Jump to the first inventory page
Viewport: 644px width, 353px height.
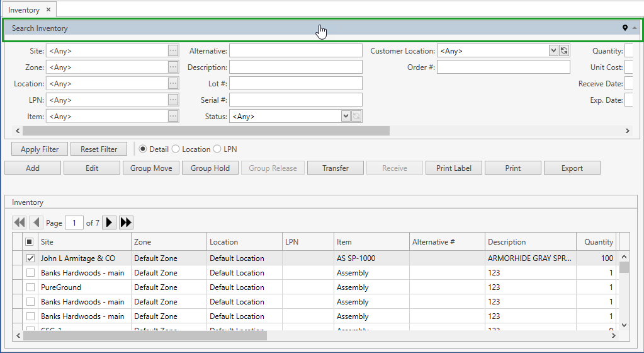pos(20,223)
